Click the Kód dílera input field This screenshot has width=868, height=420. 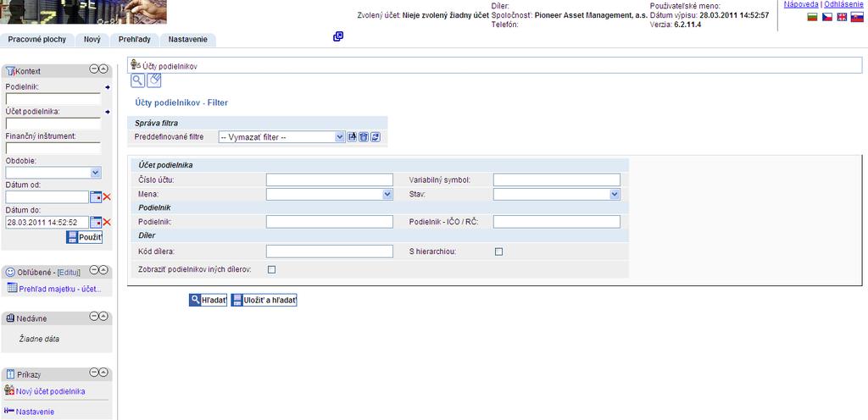coord(330,251)
